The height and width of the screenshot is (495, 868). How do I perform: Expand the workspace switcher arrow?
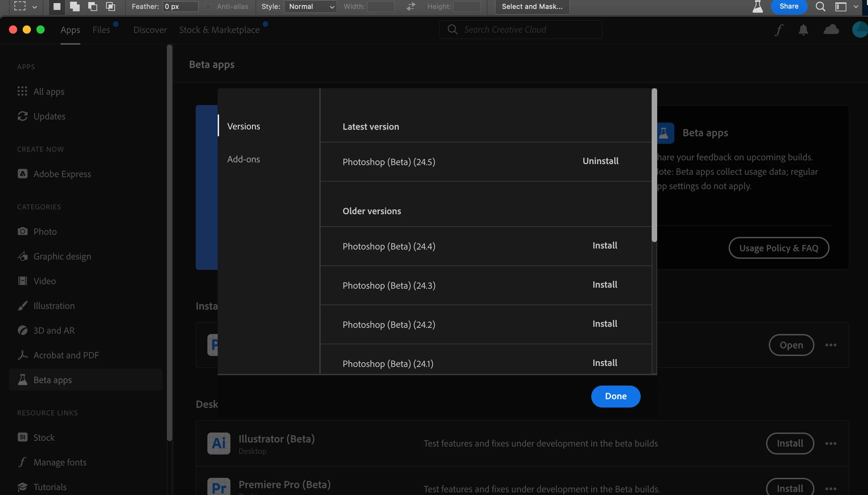[x=856, y=7]
